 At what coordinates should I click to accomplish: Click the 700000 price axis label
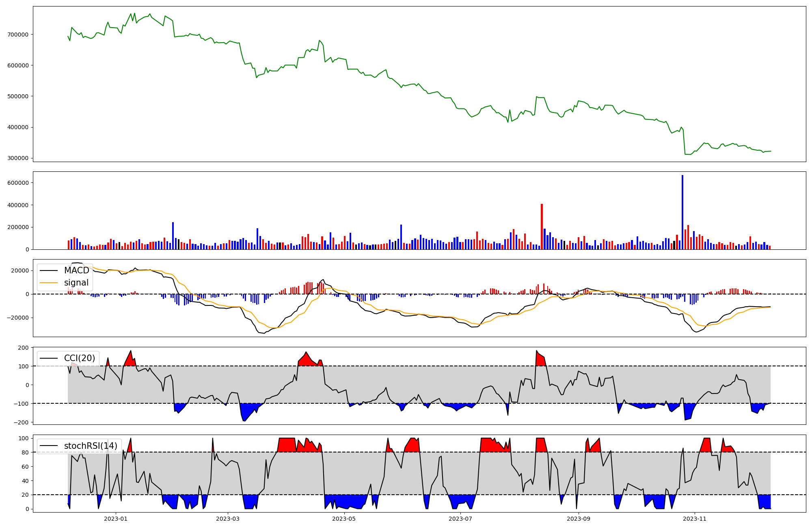tap(18, 35)
